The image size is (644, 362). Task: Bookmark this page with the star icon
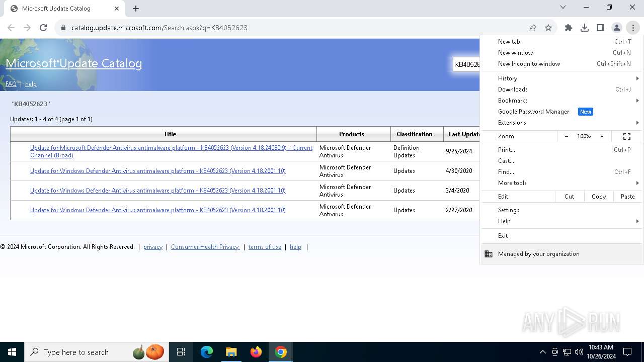(548, 28)
